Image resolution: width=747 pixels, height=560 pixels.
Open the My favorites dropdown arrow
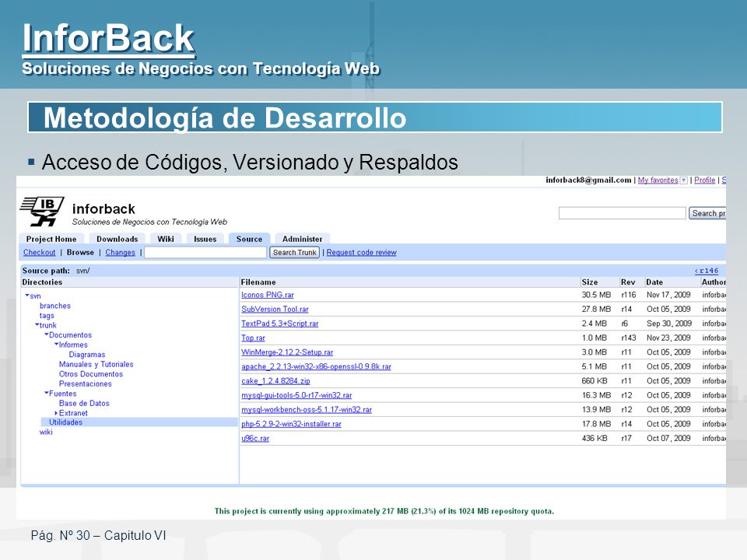coord(684,180)
